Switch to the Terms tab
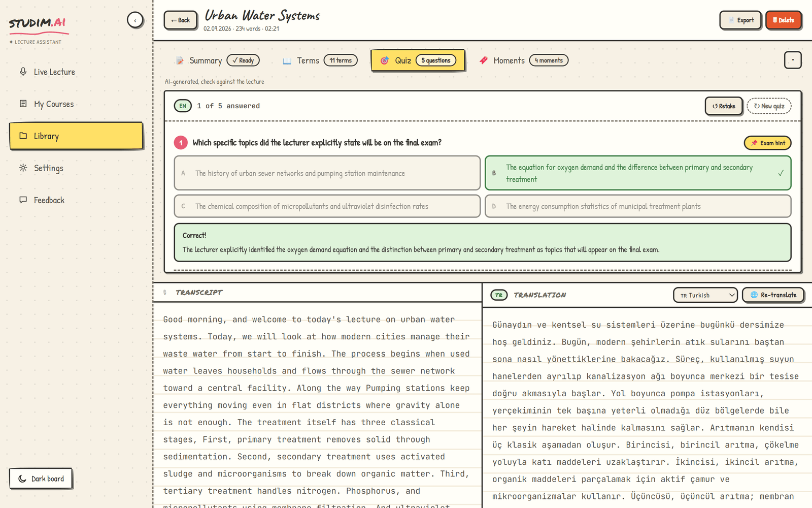 pos(320,60)
